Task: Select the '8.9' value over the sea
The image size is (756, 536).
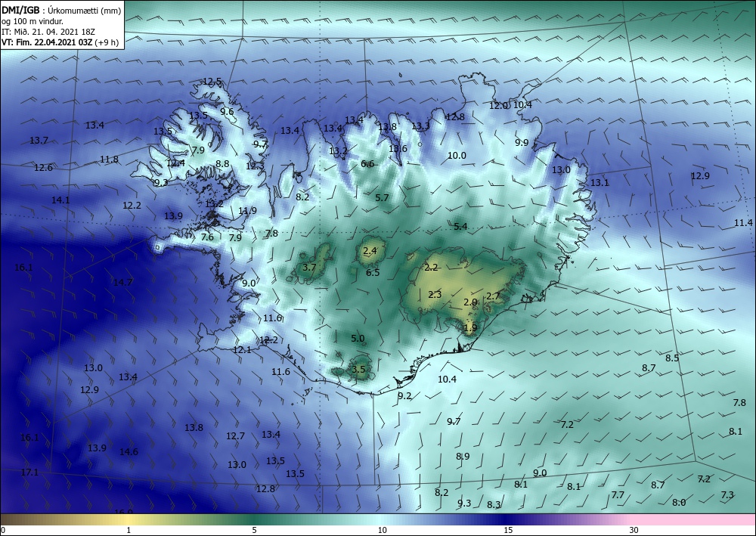Action: [x=463, y=456]
